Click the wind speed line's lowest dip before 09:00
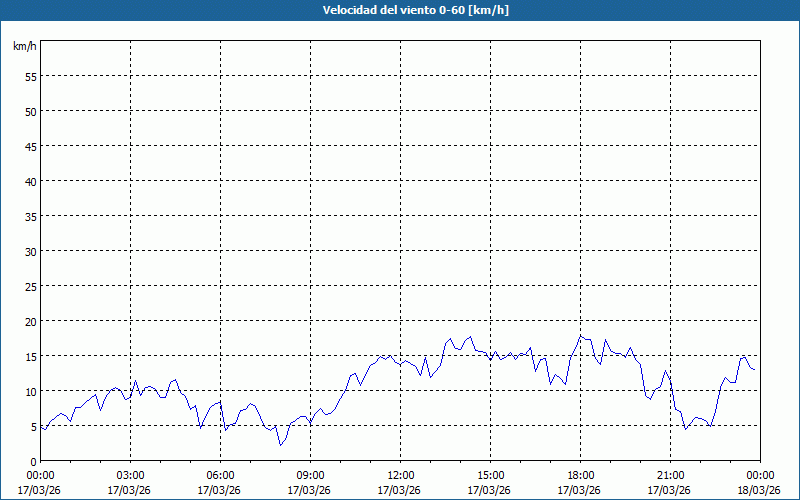 pyautogui.click(x=281, y=445)
